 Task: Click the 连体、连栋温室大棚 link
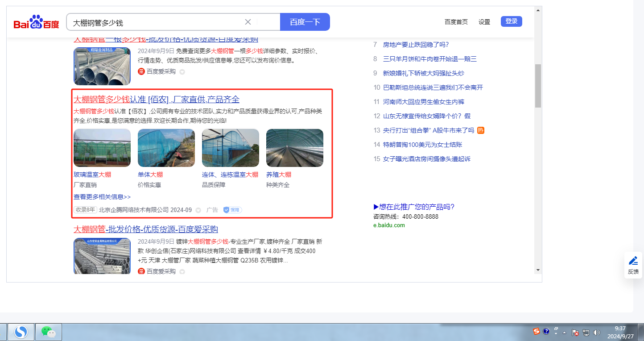pyautogui.click(x=230, y=175)
